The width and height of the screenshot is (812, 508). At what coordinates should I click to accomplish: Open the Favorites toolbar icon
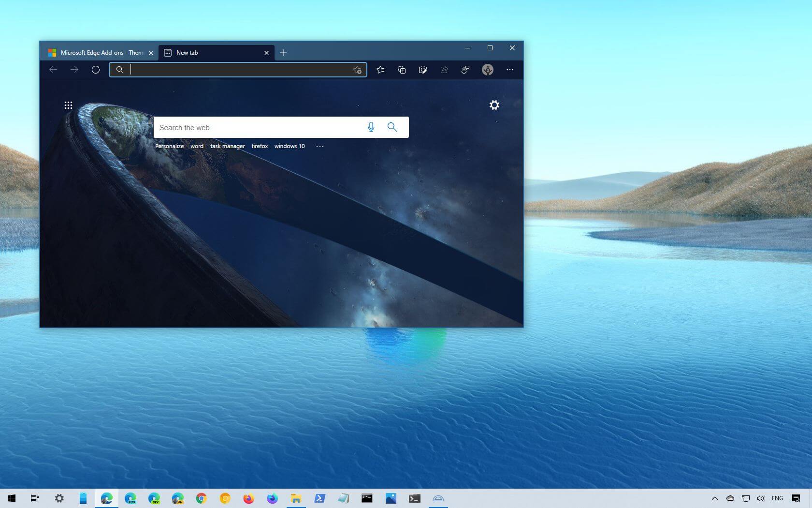coord(380,70)
